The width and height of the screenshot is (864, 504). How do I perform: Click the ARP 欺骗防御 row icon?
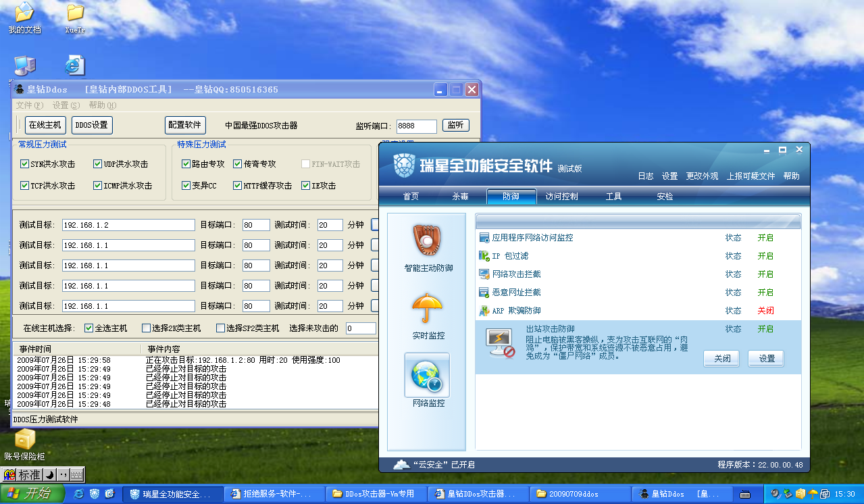tap(484, 311)
